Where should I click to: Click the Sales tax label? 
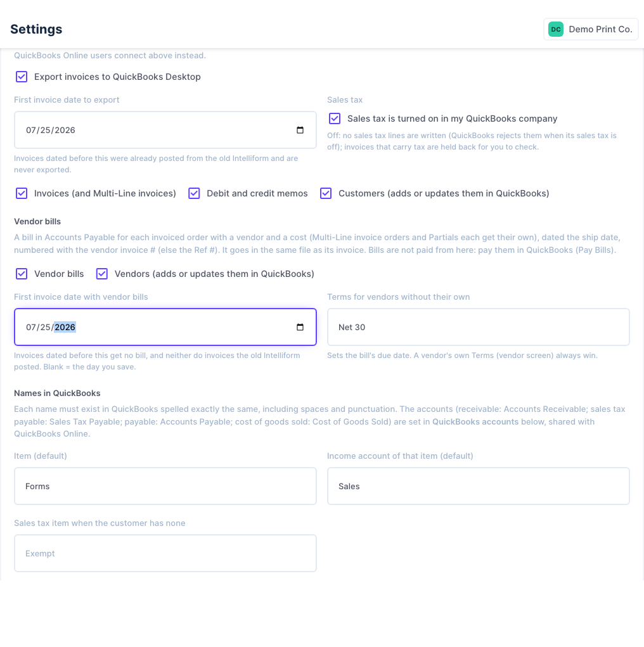[x=345, y=100]
